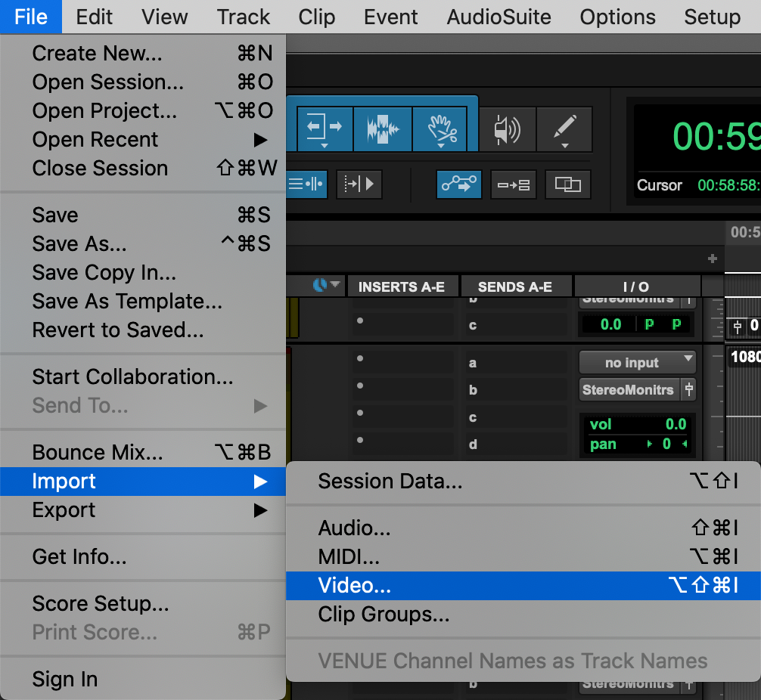761x700 pixels.
Task: Open the AudioSuite menu
Action: click(x=499, y=17)
